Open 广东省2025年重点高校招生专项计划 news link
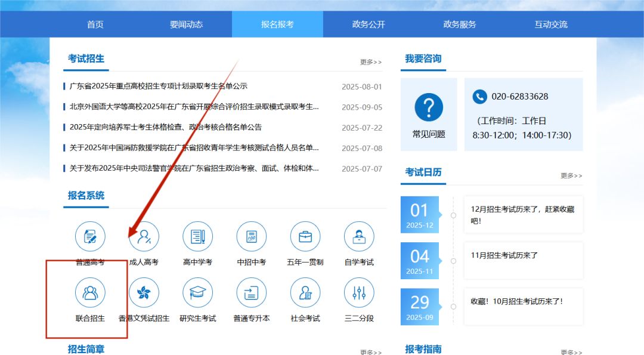 click(159, 87)
